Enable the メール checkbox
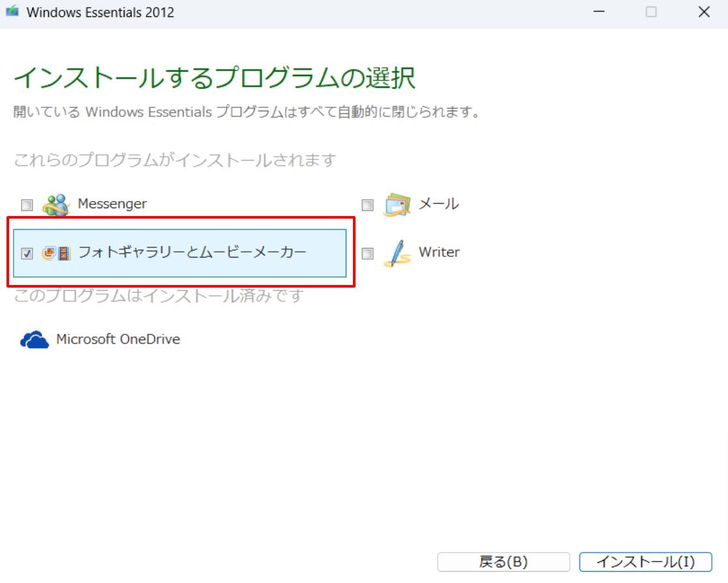Image resolution: width=728 pixels, height=583 pixels. 367,204
